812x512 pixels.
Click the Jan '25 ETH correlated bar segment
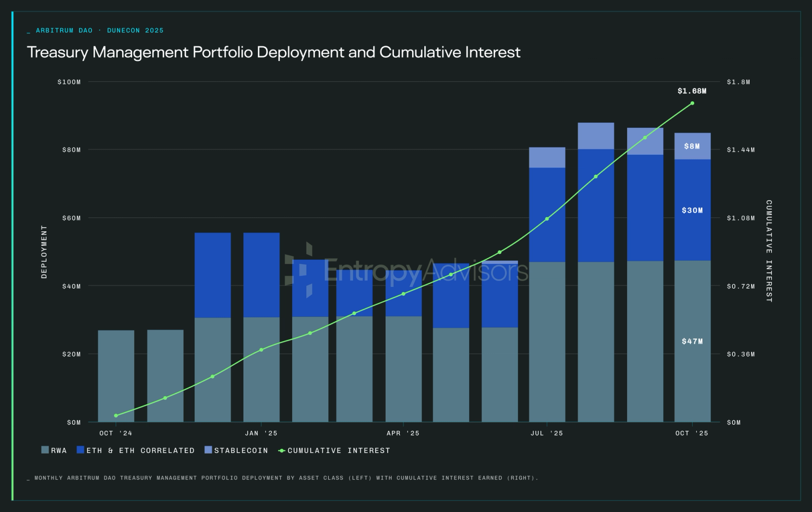coord(261,275)
